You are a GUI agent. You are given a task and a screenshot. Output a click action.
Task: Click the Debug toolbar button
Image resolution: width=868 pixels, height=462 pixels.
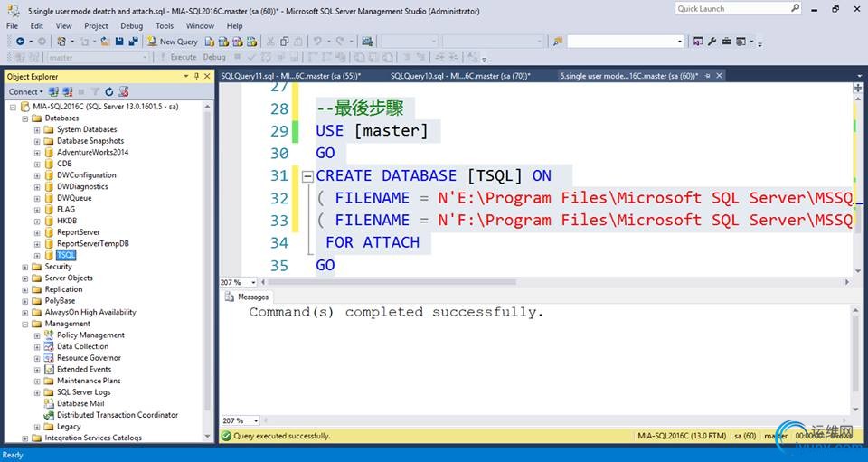click(x=214, y=57)
